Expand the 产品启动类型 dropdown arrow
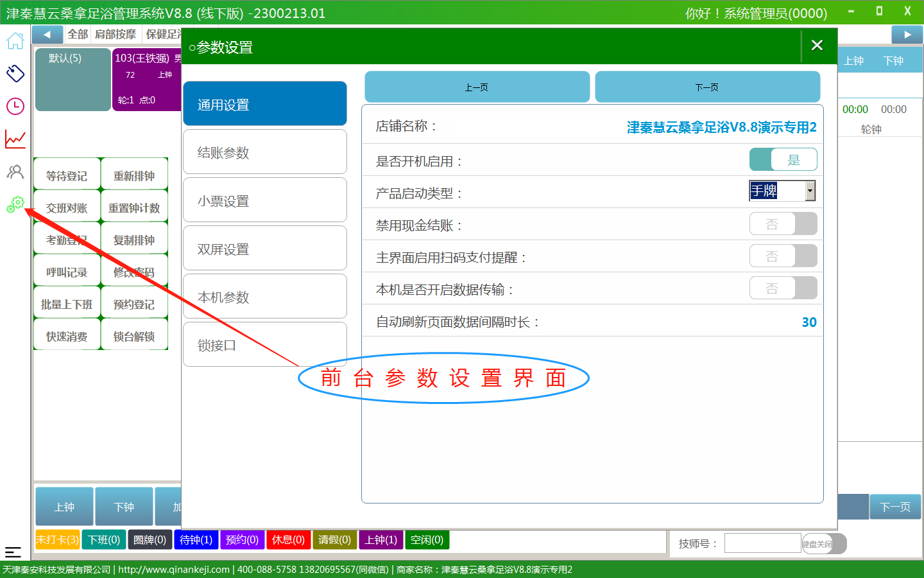The width and height of the screenshot is (924, 578). (810, 191)
